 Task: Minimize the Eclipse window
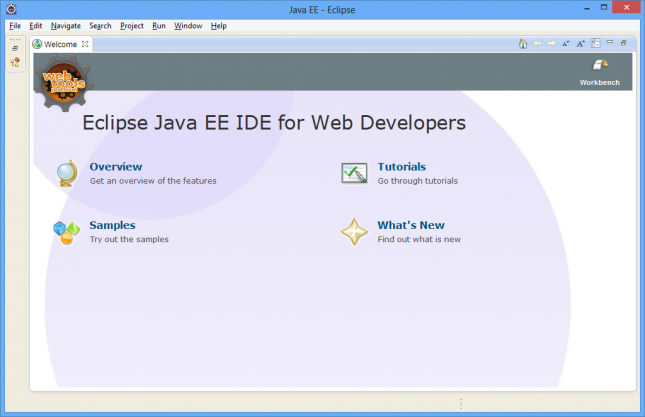[x=587, y=8]
